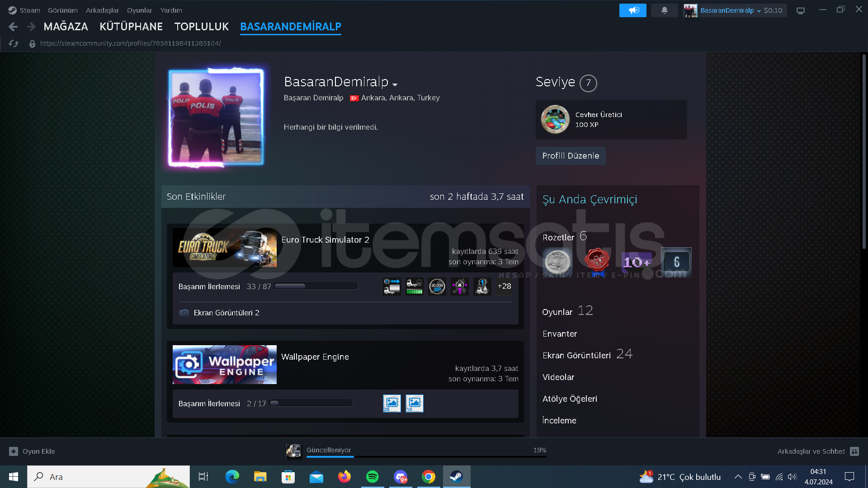Open the notifications bell icon
868x488 pixels.
[x=664, y=10]
